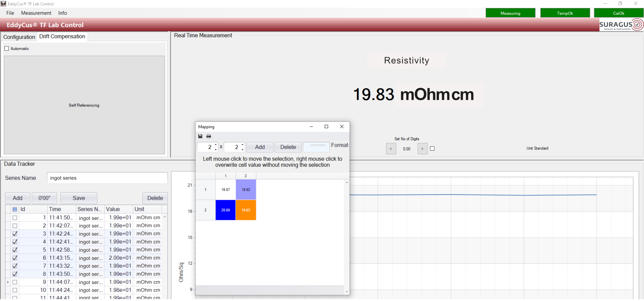Tick the checkbox beside Set No of Digits
The width and height of the screenshot is (644, 301).
point(432,148)
